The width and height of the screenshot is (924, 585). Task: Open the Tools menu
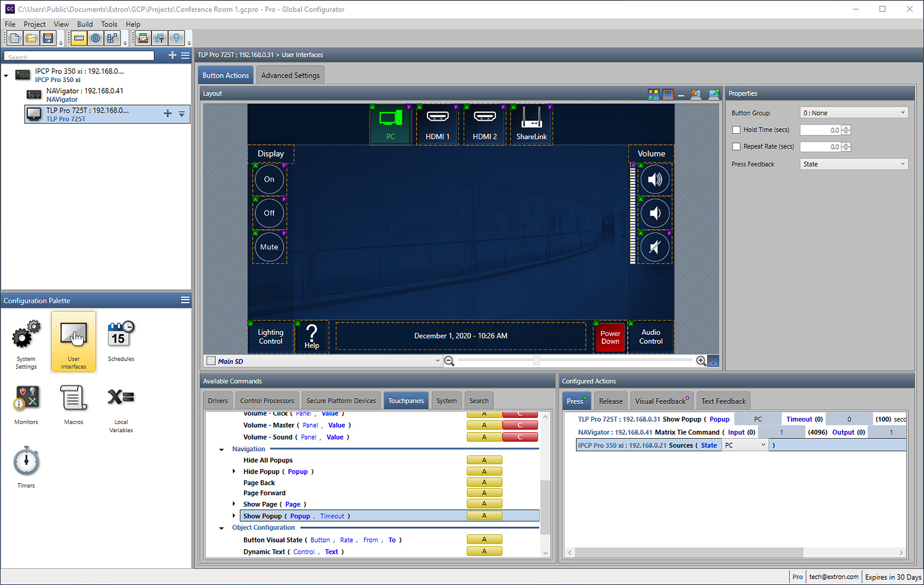tap(109, 24)
